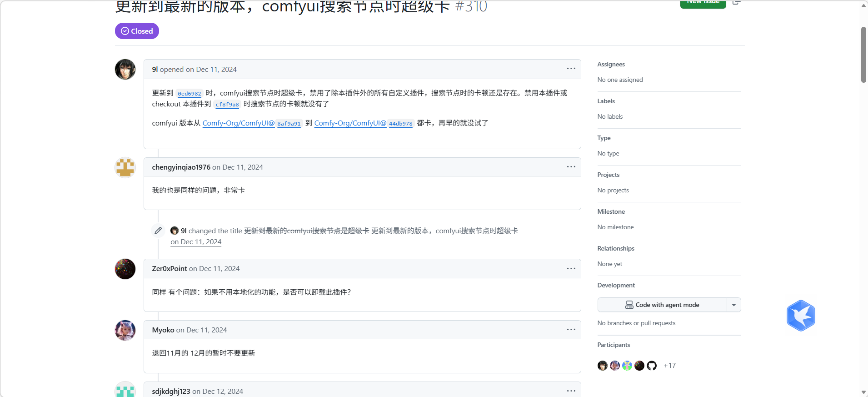The image size is (868, 397).
Task: Click the Relationships sidebar heading
Action: coord(616,248)
